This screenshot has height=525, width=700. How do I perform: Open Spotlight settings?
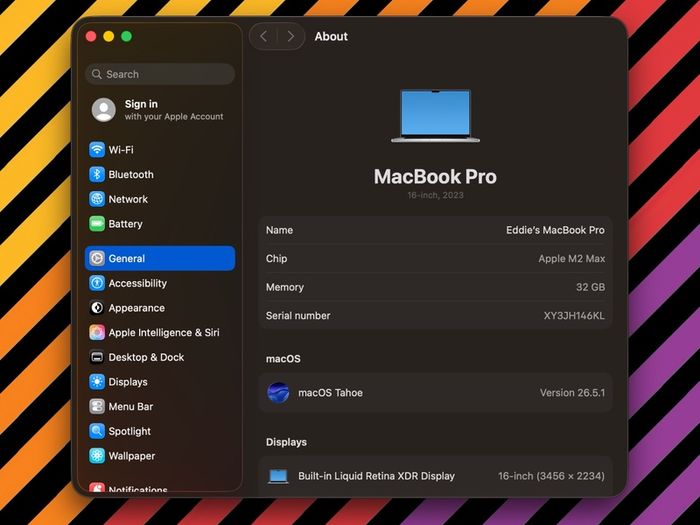160,431
